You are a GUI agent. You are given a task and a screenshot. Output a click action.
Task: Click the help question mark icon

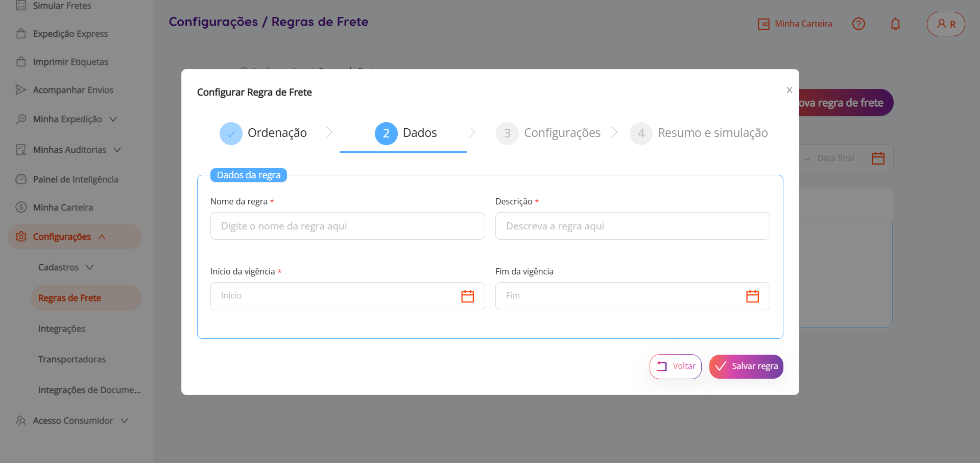click(x=858, y=24)
